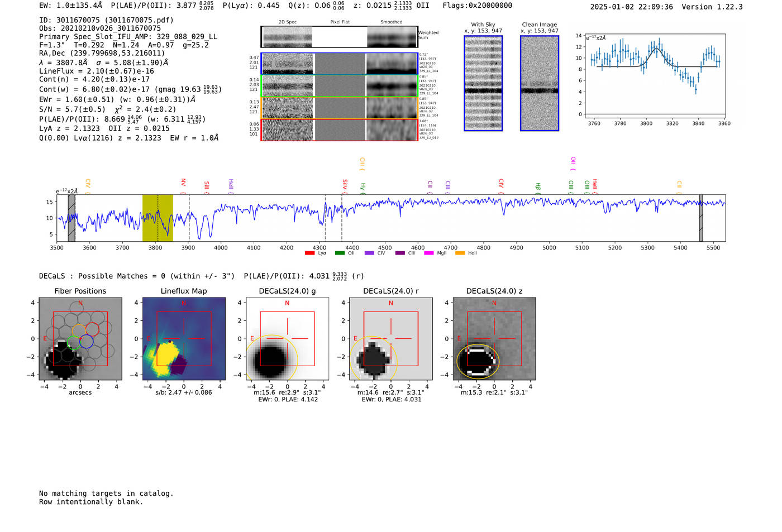Select the Obs: 20210210v026_3011670075 line
The width and height of the screenshot is (782, 532).
[x=100, y=28]
